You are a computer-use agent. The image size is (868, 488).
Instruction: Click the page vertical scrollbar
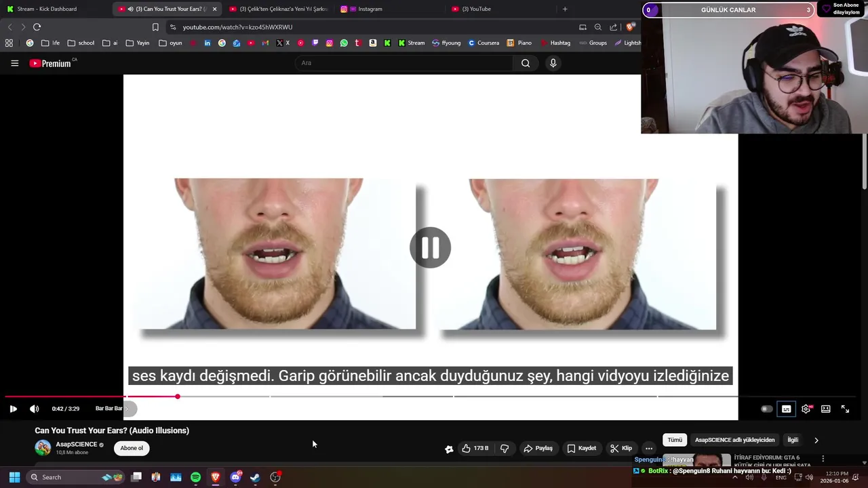pos(864,163)
